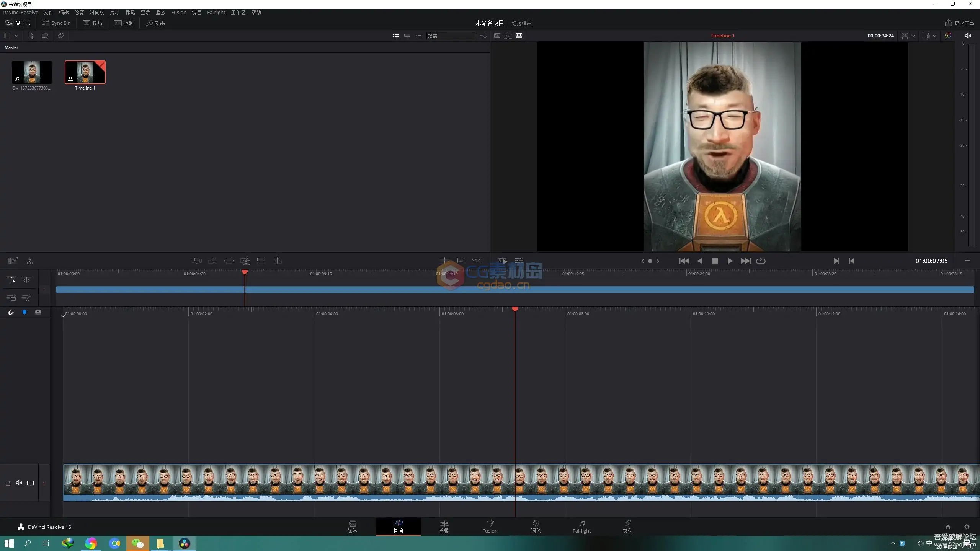Switch media pool to filmstrip view
The width and height of the screenshot is (980, 551).
point(407,36)
